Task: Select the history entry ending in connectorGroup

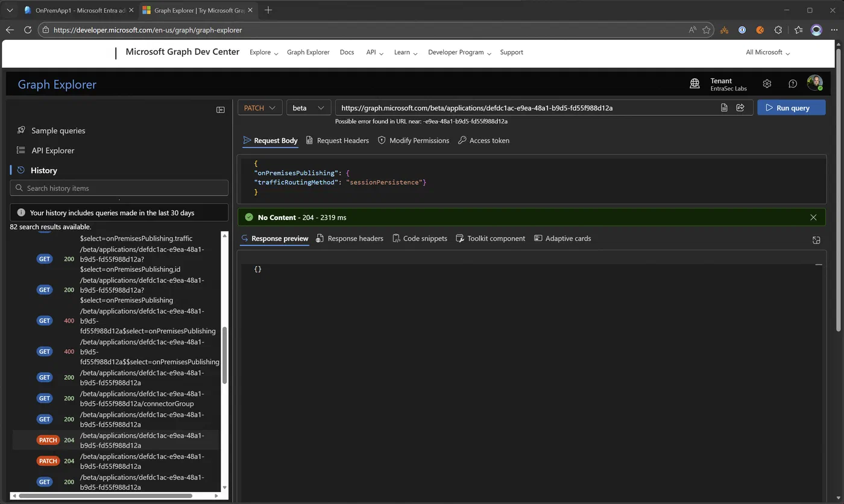Action: coord(116,398)
